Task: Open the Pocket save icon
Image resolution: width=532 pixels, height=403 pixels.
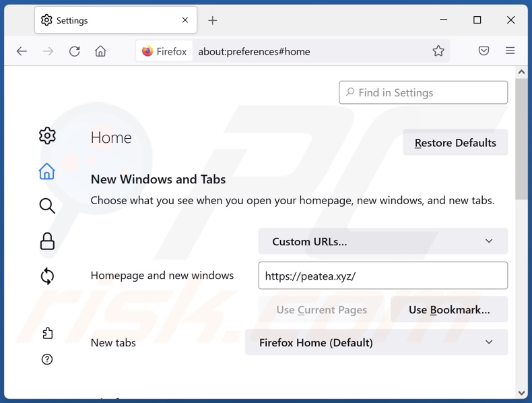Action: click(484, 51)
